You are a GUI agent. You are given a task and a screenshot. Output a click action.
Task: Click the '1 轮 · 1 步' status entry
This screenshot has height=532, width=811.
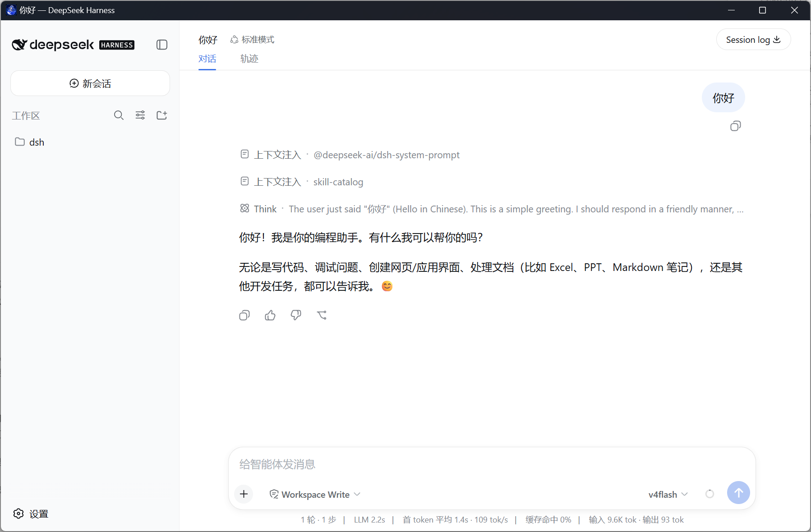[x=318, y=520]
